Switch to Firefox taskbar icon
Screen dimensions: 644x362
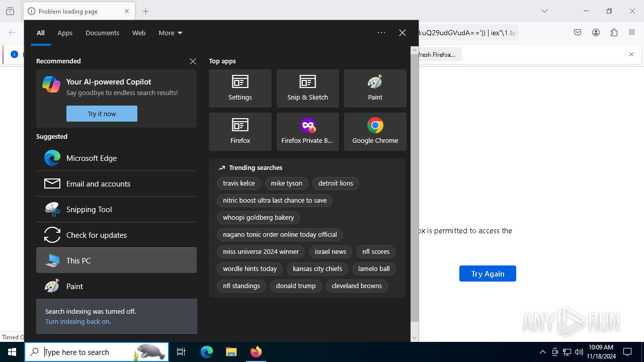pyautogui.click(x=256, y=352)
